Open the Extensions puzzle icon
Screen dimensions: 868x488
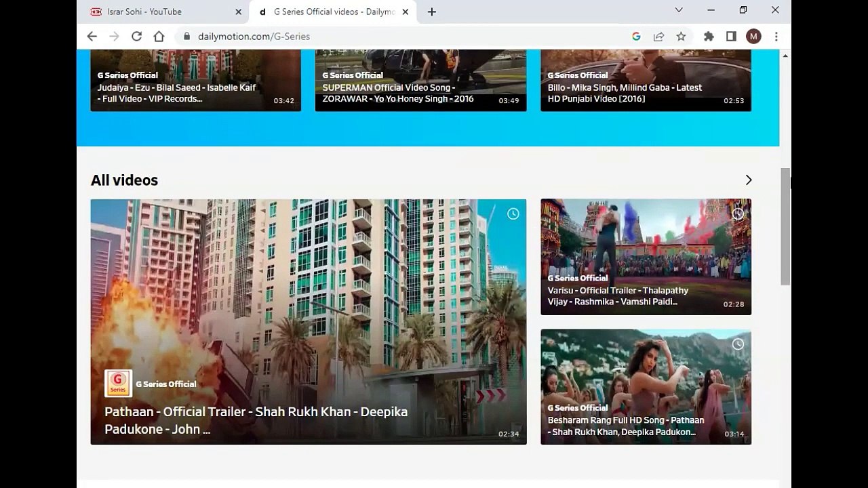point(709,37)
